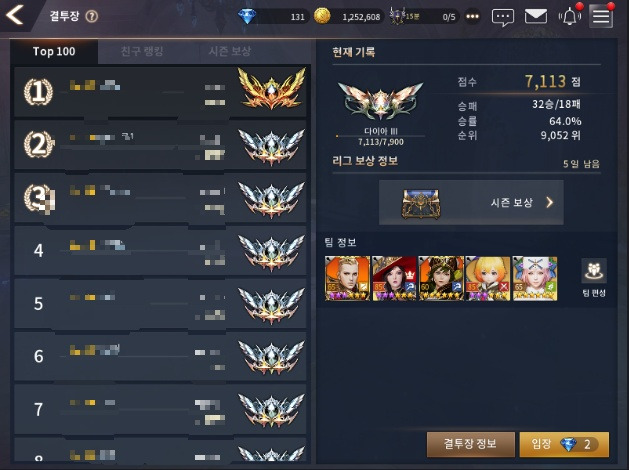Open the hamburger main menu icon
The height and width of the screenshot is (470, 629).
click(x=601, y=17)
